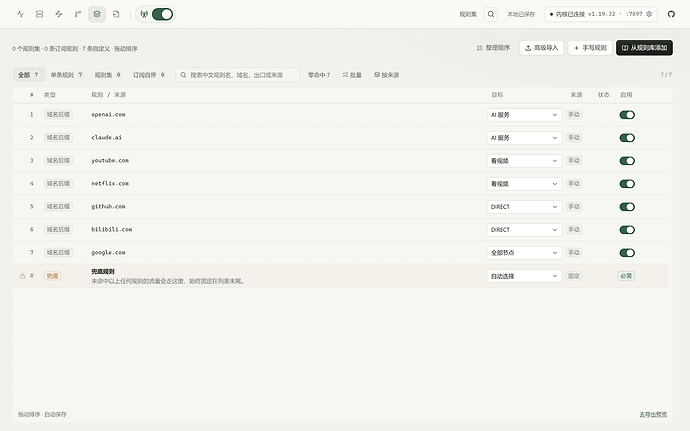The height and width of the screenshot is (431, 690).
Task: Click the 手写规则 add-rule button
Action: click(590, 48)
